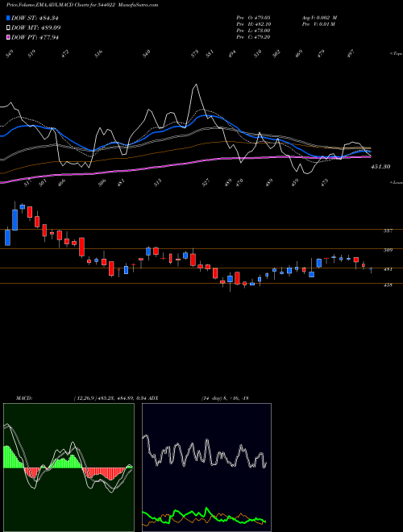
Task: Select the 'DOW MT: 489.09' legend text
Action: click(x=36, y=27)
